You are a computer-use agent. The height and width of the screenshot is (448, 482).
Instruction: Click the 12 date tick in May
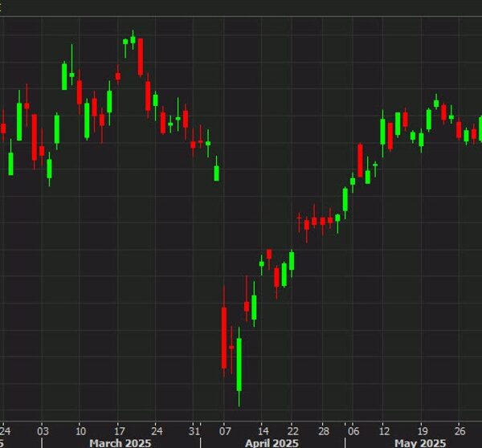click(384, 429)
